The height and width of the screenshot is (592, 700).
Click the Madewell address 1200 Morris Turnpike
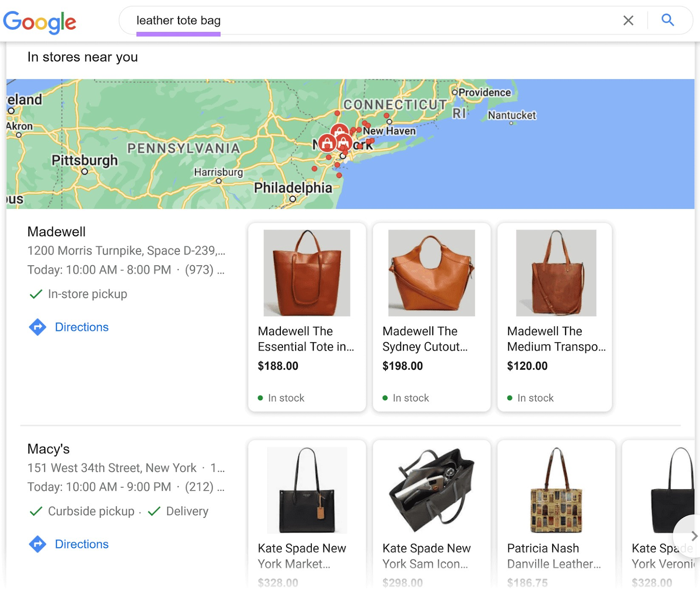(x=126, y=251)
